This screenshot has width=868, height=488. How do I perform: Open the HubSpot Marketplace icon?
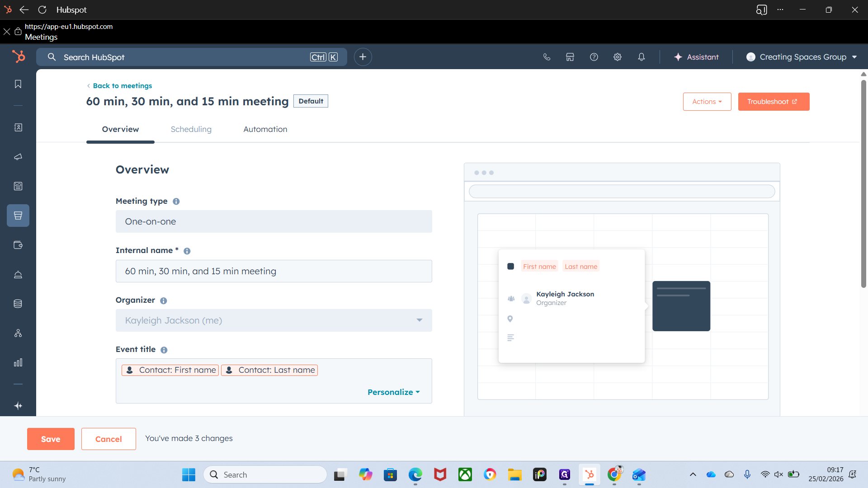[570, 57]
